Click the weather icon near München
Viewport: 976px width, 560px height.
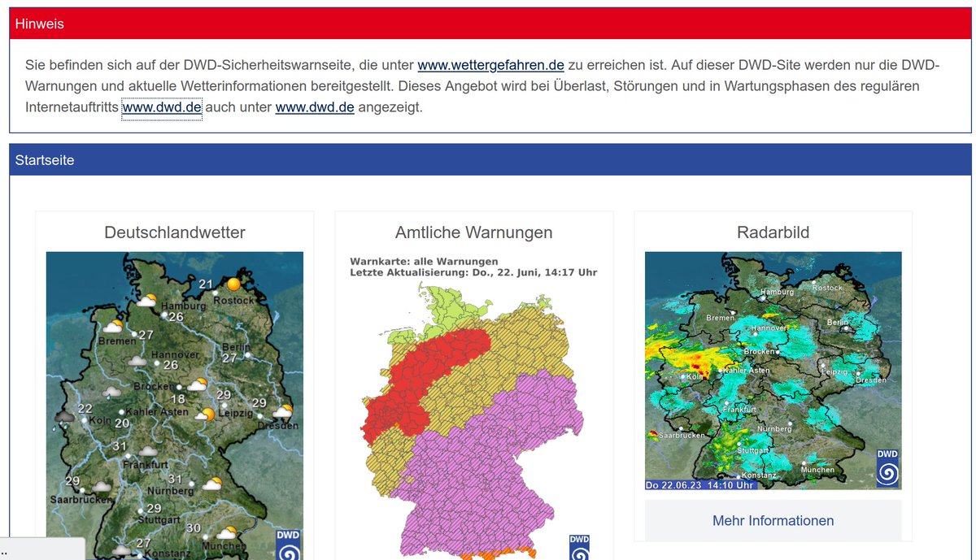226,533
